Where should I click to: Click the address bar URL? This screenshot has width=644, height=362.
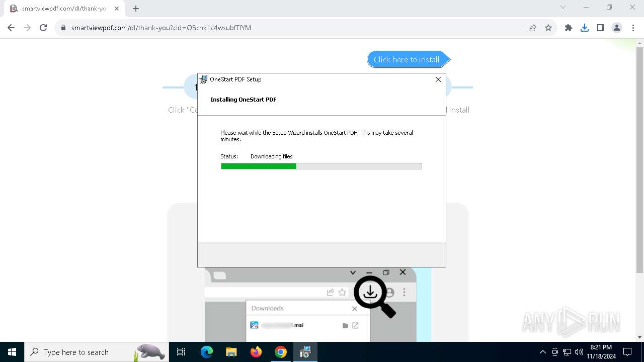(161, 28)
